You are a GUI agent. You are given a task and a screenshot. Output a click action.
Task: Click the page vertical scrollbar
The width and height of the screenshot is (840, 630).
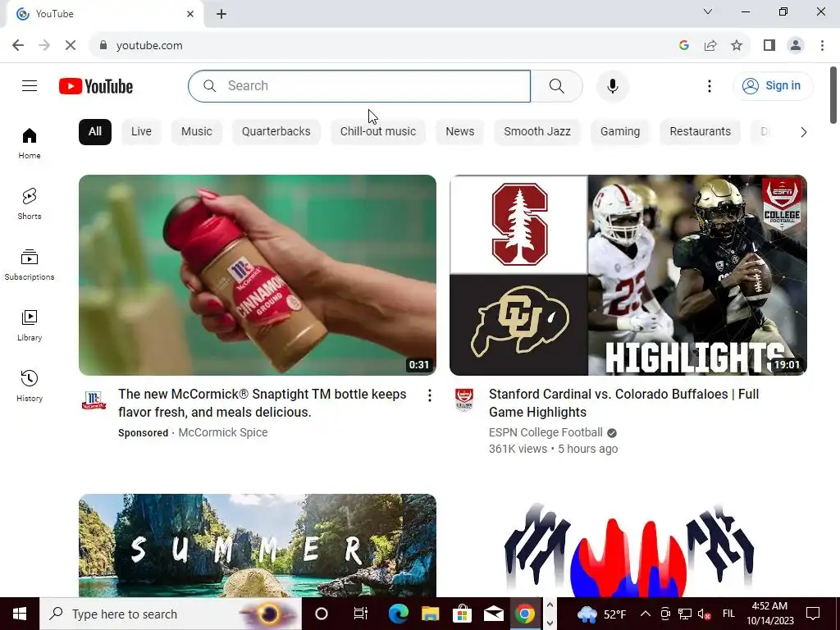pyautogui.click(x=833, y=95)
